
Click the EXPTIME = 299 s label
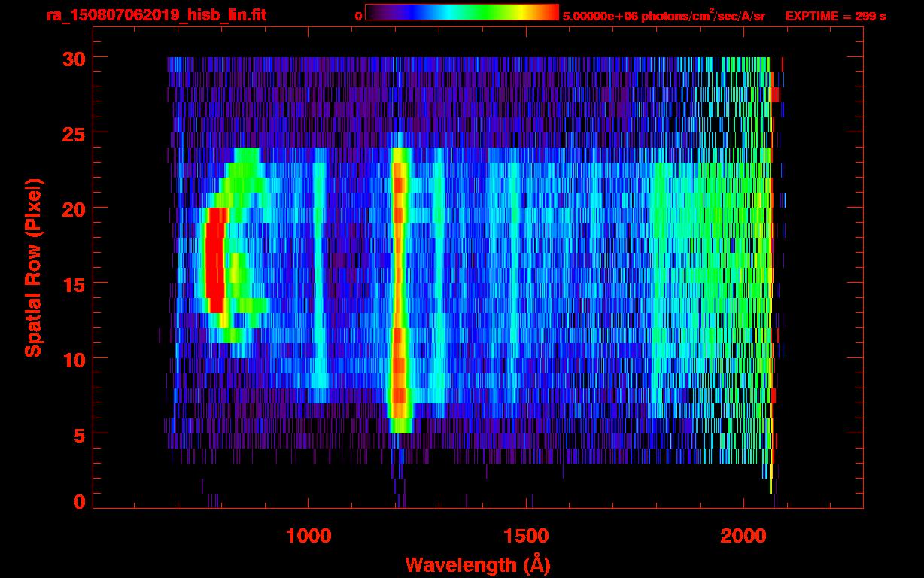point(835,16)
